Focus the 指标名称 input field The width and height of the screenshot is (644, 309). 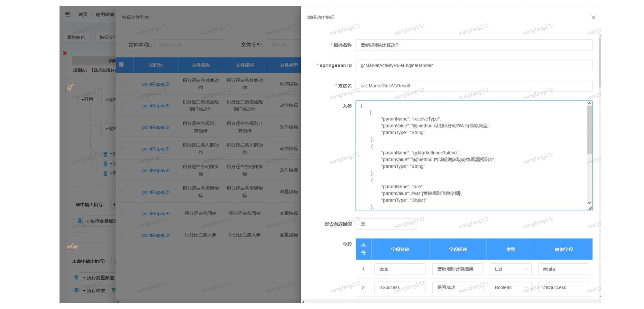pos(474,45)
